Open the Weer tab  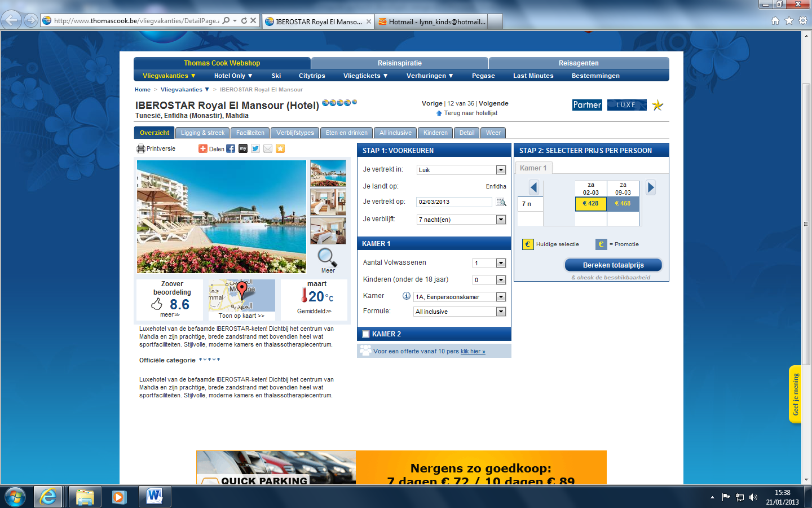493,133
